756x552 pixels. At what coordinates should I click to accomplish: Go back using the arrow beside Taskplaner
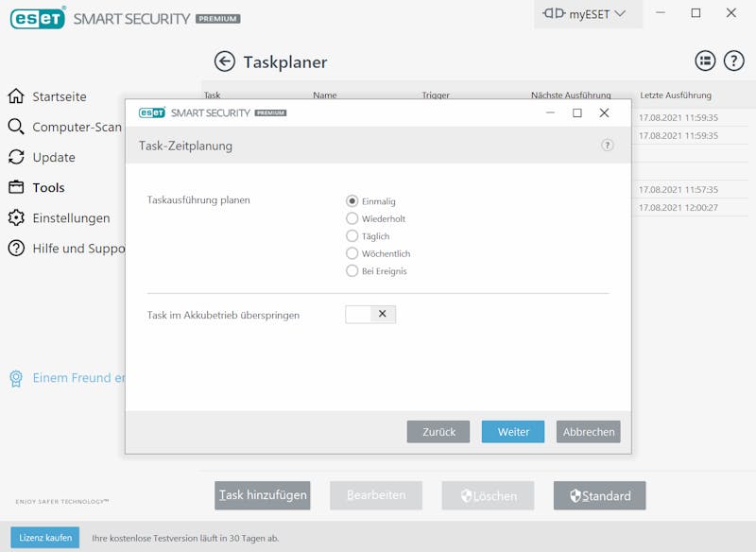225,61
